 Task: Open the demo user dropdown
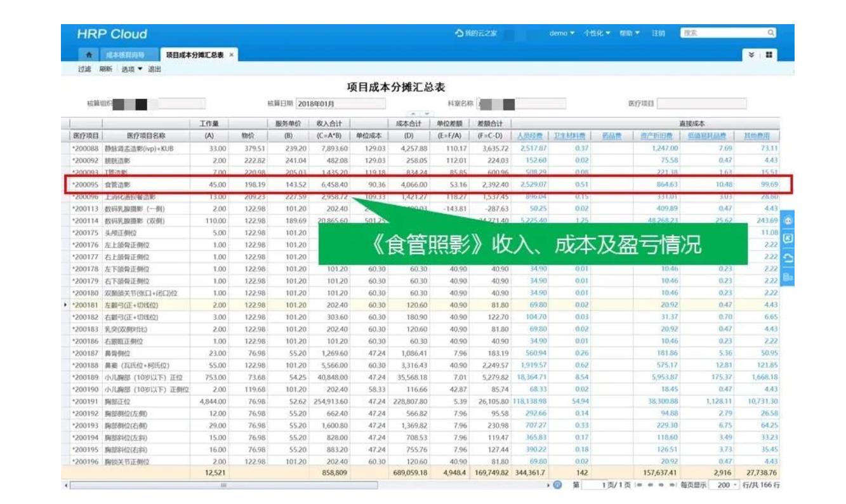562,33
